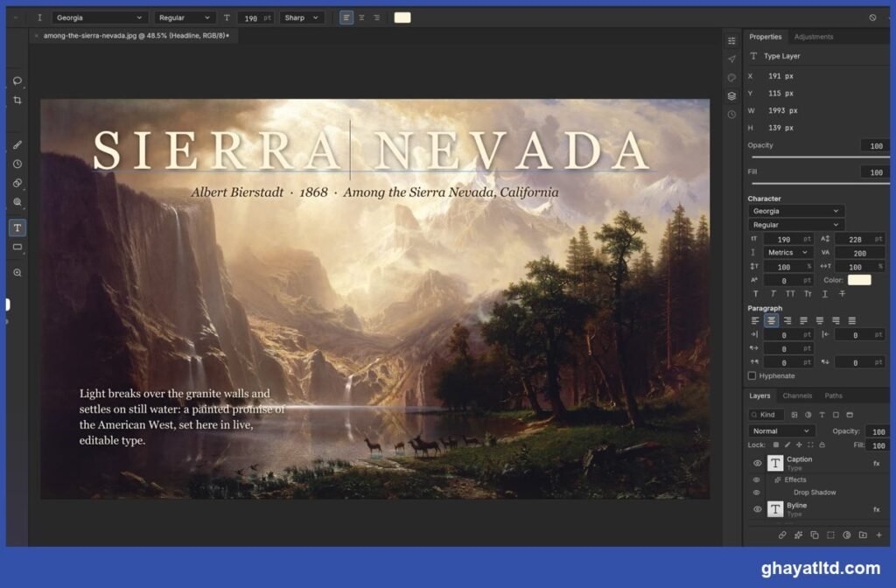
Task: Filter layers by type layer icon
Action: coord(822,415)
